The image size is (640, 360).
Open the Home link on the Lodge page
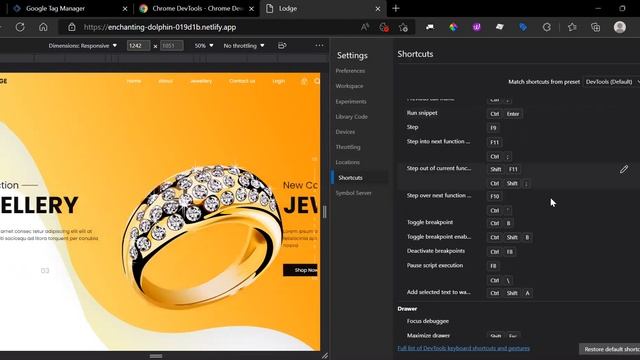point(133,81)
